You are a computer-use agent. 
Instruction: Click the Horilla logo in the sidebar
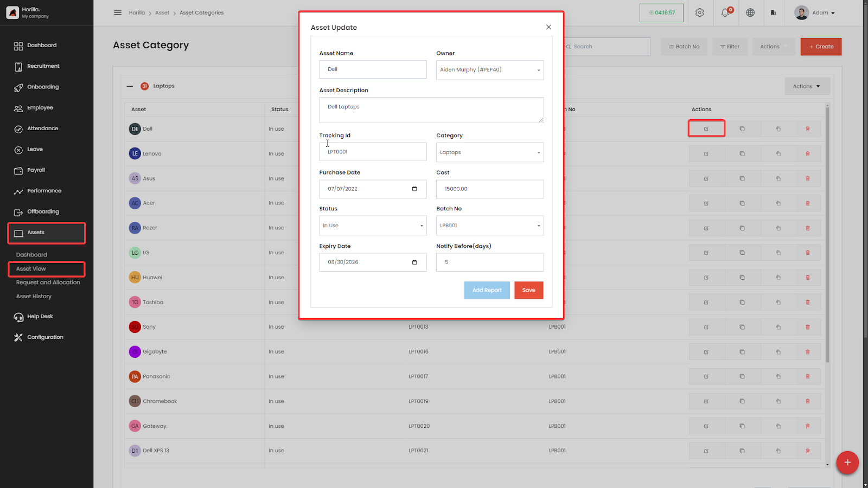click(x=12, y=12)
